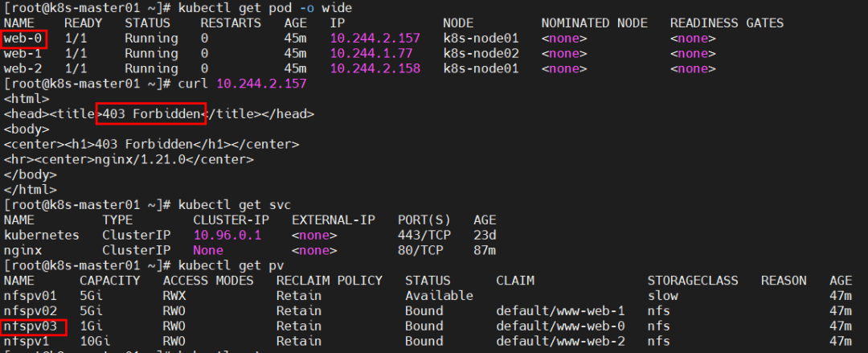Image resolution: width=868 pixels, height=353 pixels.
Task: Click the slow storage class
Action: pyautogui.click(x=662, y=295)
